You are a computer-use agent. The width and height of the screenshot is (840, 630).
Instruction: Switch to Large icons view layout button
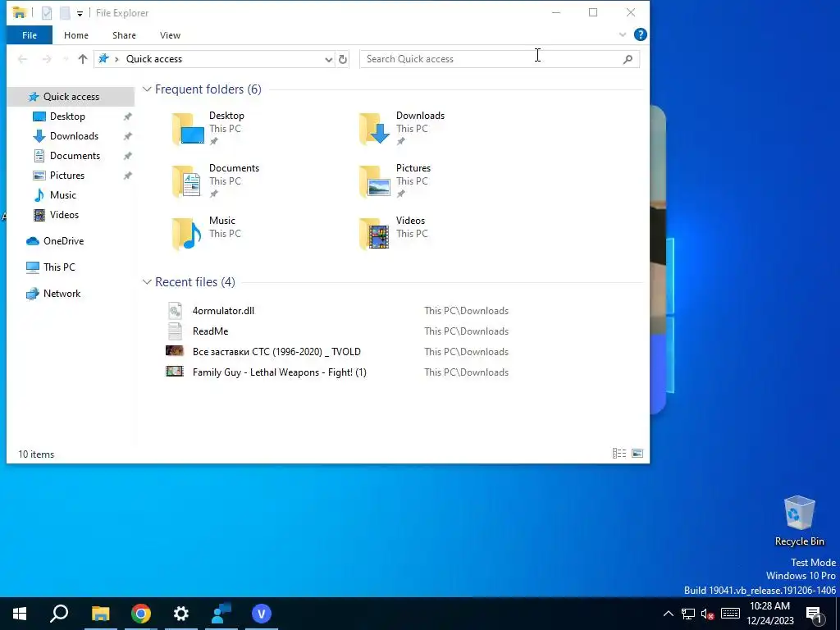click(637, 454)
